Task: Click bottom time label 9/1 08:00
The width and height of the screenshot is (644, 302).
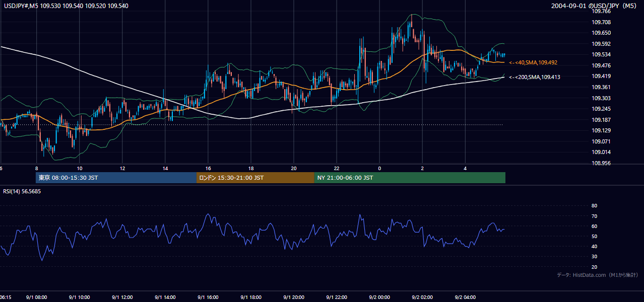Action: (37, 297)
